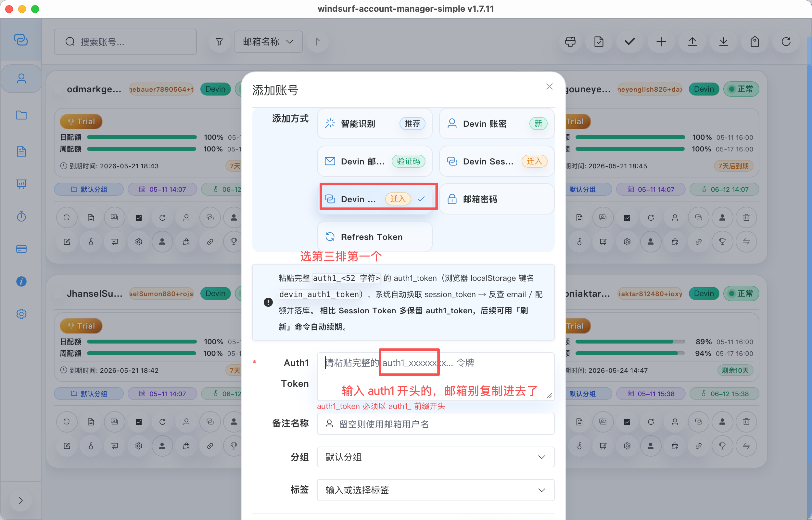The image size is (812, 520).
Task: Click 默认分组 tag on odmarkge card
Action: [89, 189]
